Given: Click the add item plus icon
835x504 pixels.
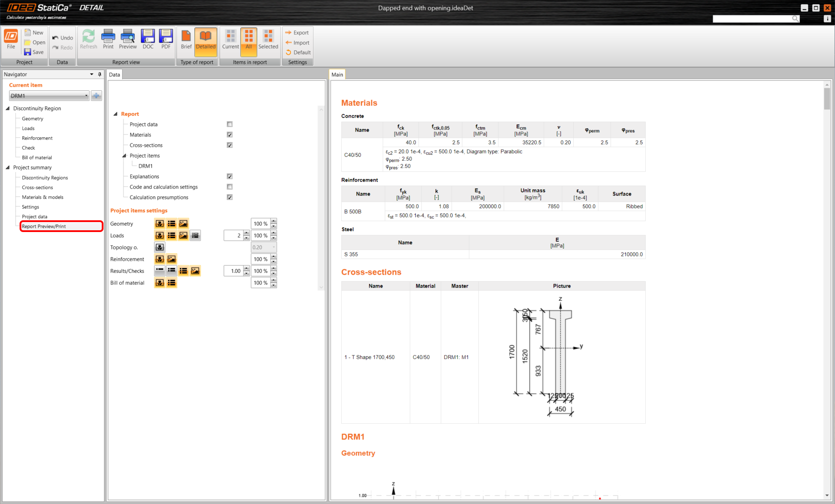Looking at the screenshot, I should point(97,96).
